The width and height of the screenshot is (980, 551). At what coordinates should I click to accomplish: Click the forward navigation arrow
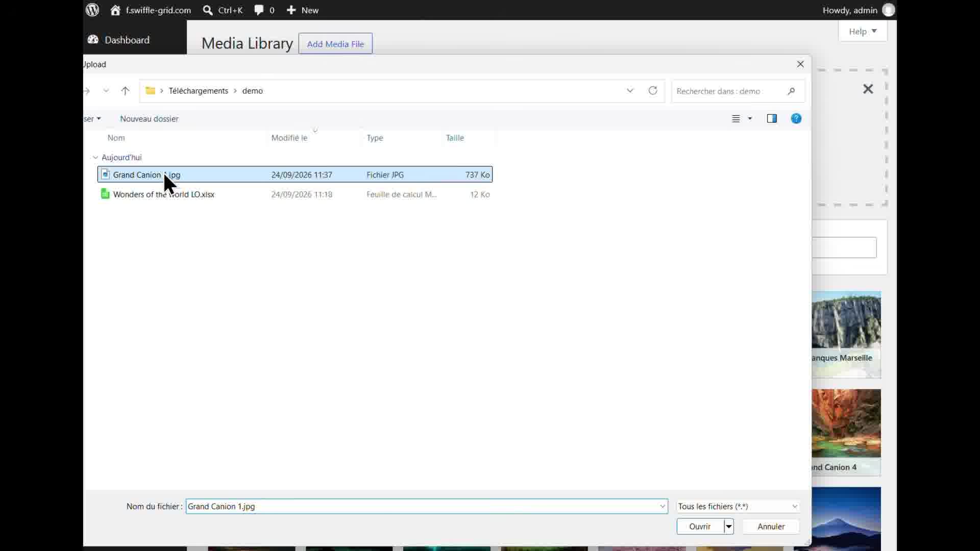point(87,91)
